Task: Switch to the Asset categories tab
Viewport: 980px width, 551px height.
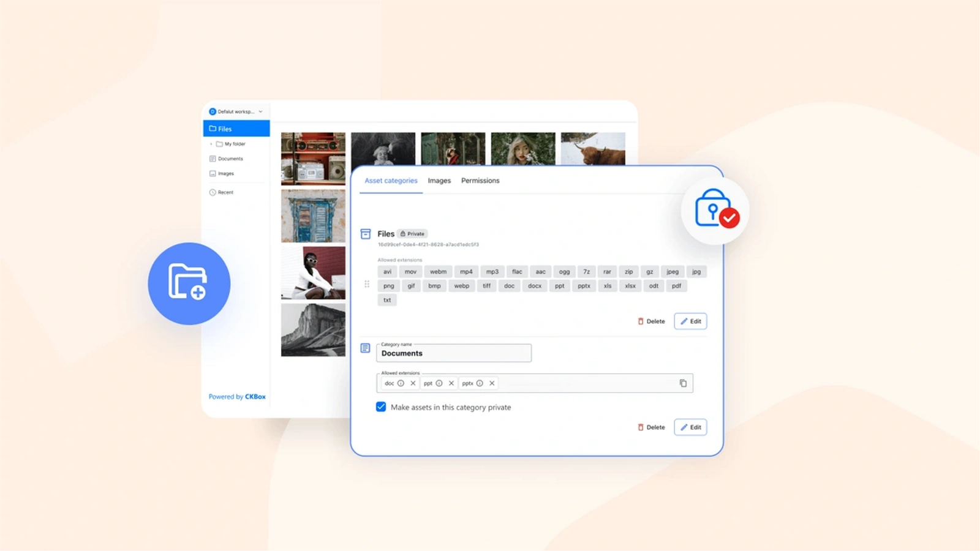Action: click(391, 181)
